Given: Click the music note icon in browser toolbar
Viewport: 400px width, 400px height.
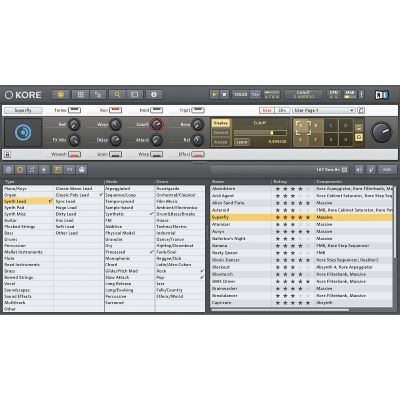Looking at the screenshot, I should click(32, 170).
